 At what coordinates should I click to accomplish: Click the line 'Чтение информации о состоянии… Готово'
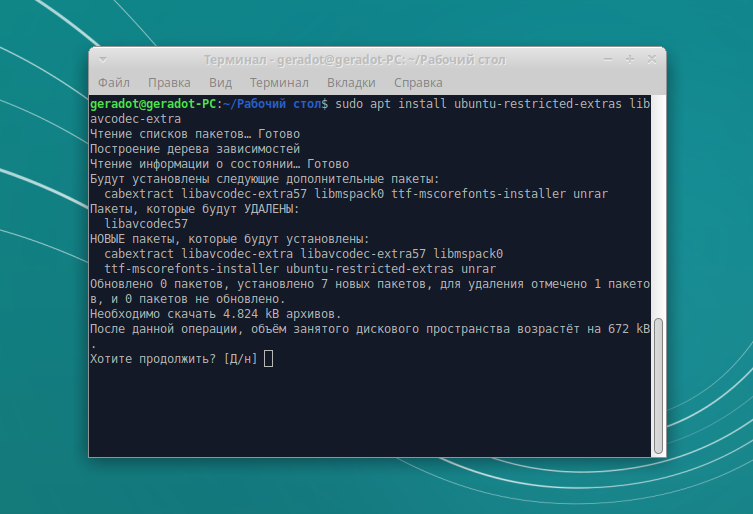[219, 164]
